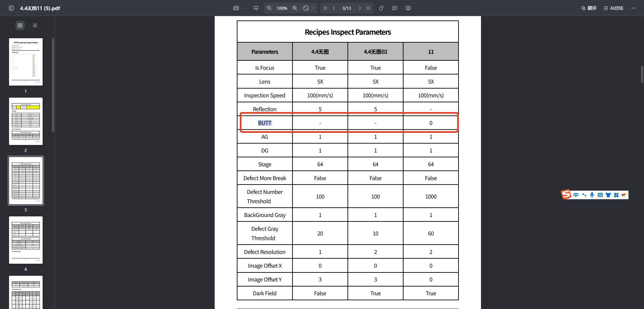Go to the next page
644x309 pixels.
point(360,8)
